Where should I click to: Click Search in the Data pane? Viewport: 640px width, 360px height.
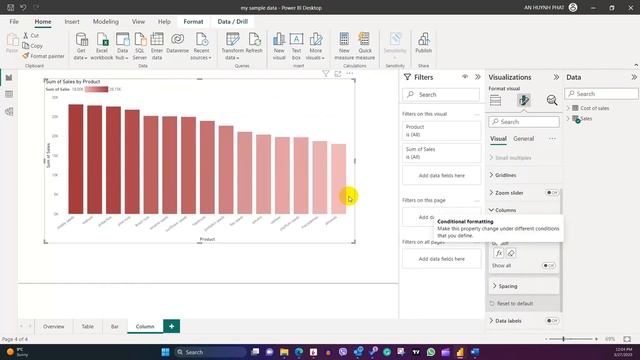click(602, 94)
